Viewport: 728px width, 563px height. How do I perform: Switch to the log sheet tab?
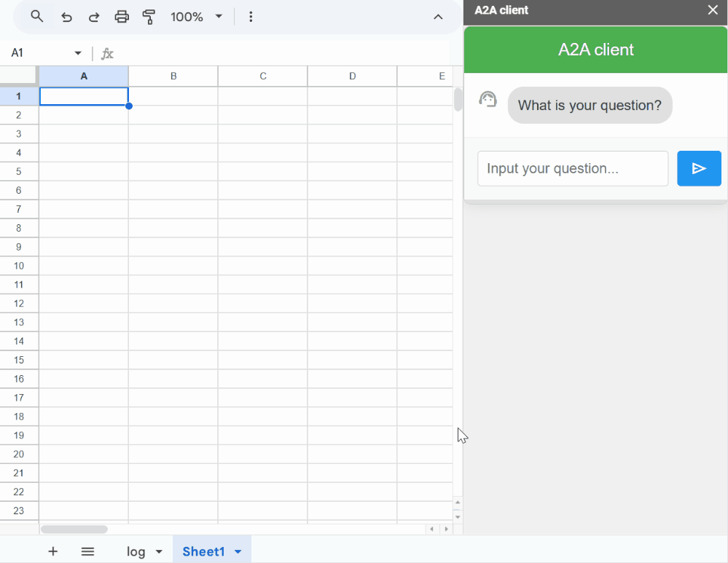136,551
